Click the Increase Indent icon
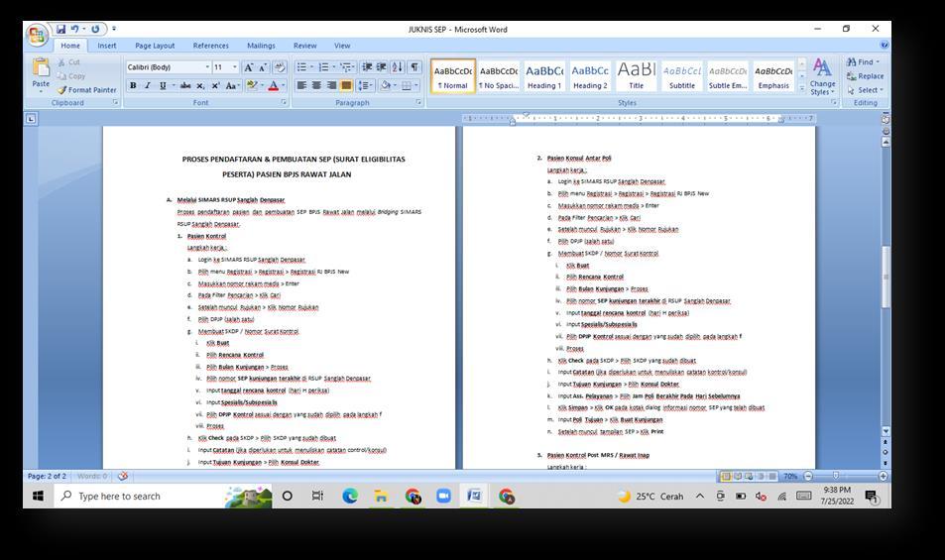The image size is (945, 560). (x=382, y=67)
